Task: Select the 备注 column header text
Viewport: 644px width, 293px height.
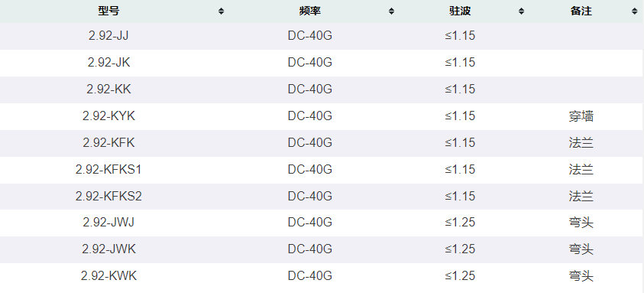Action: pyautogui.click(x=581, y=11)
